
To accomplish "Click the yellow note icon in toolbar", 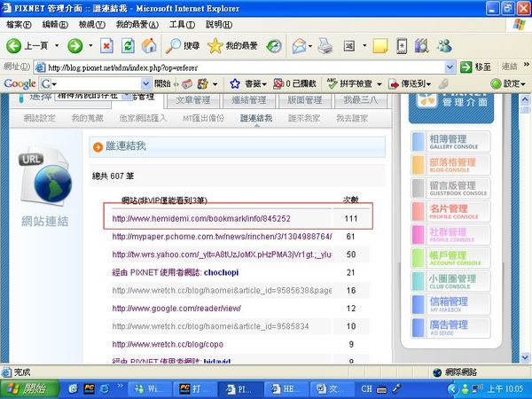I will [380, 46].
